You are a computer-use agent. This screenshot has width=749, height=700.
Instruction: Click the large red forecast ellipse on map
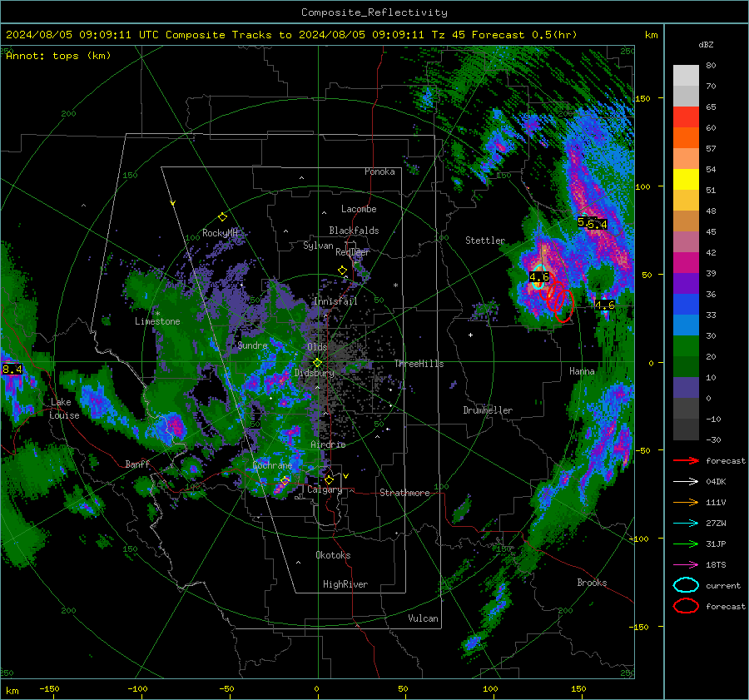pyautogui.click(x=563, y=305)
